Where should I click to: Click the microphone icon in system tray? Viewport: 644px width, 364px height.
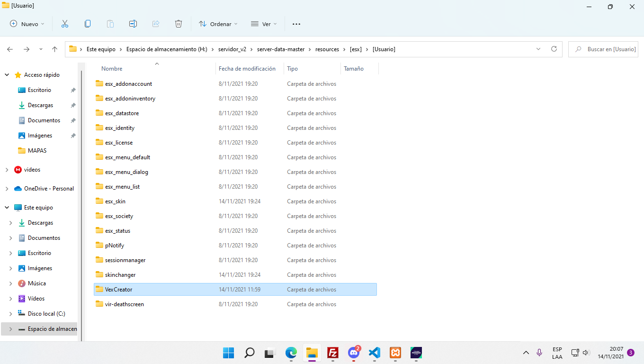click(539, 353)
